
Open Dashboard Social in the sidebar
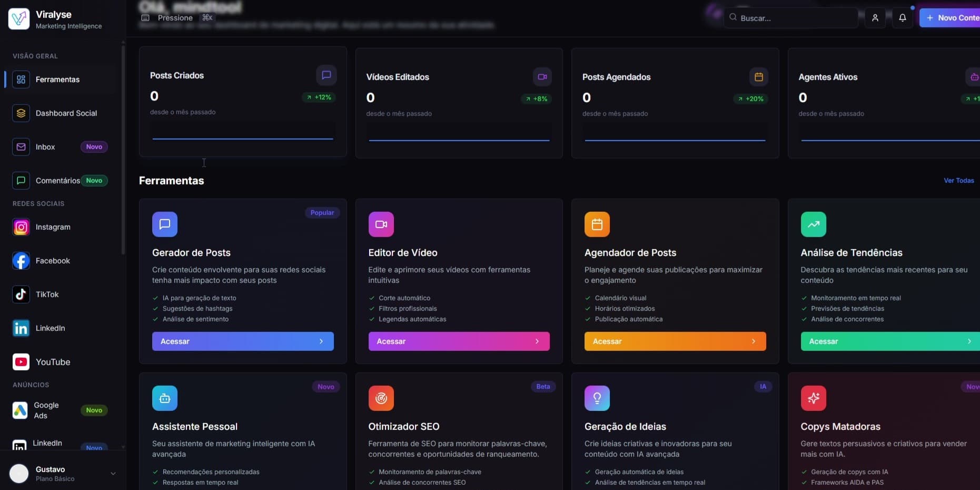pos(66,113)
